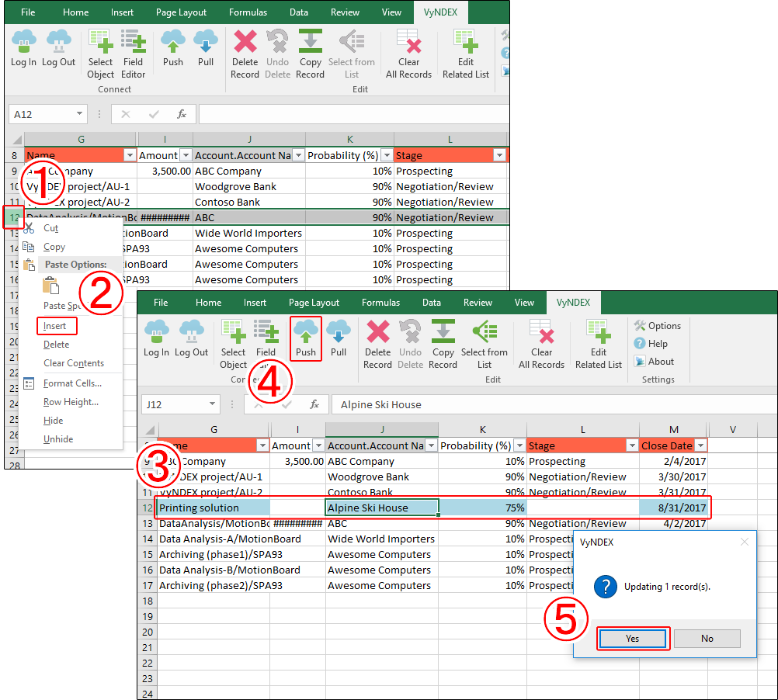Select the 'Woodgrove Bank' cell in the back window

pyautogui.click(x=249, y=186)
